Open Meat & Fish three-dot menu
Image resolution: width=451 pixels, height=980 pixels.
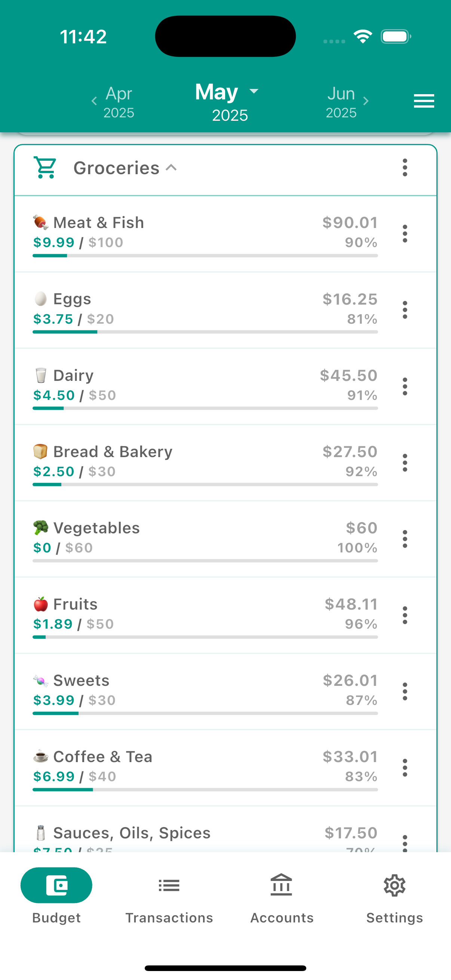tap(405, 234)
